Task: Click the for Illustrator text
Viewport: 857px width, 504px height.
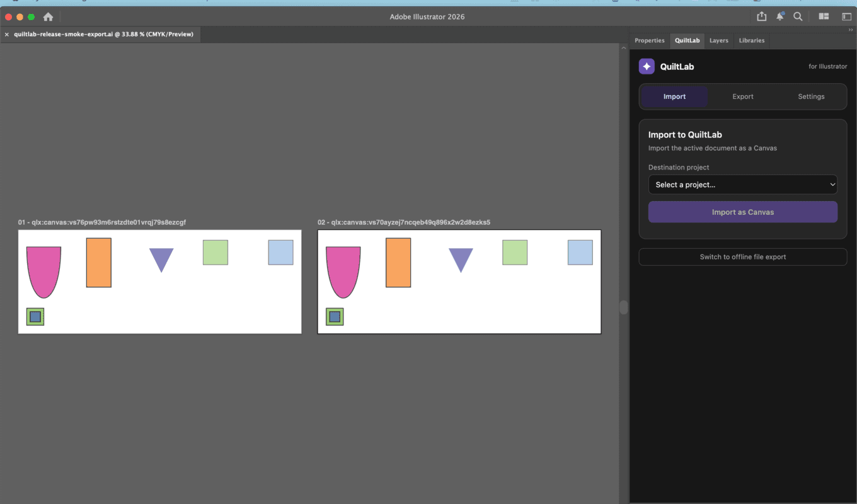Action: 828,67
